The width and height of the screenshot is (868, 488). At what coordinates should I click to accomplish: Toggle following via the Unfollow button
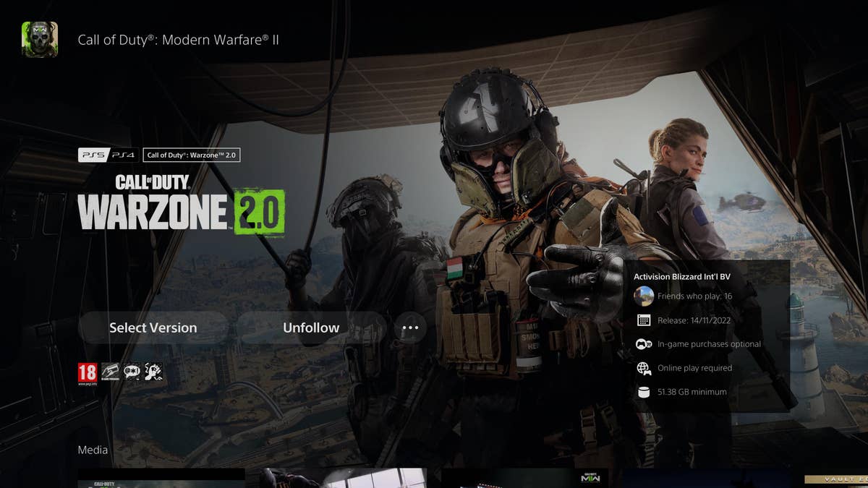[x=311, y=328]
